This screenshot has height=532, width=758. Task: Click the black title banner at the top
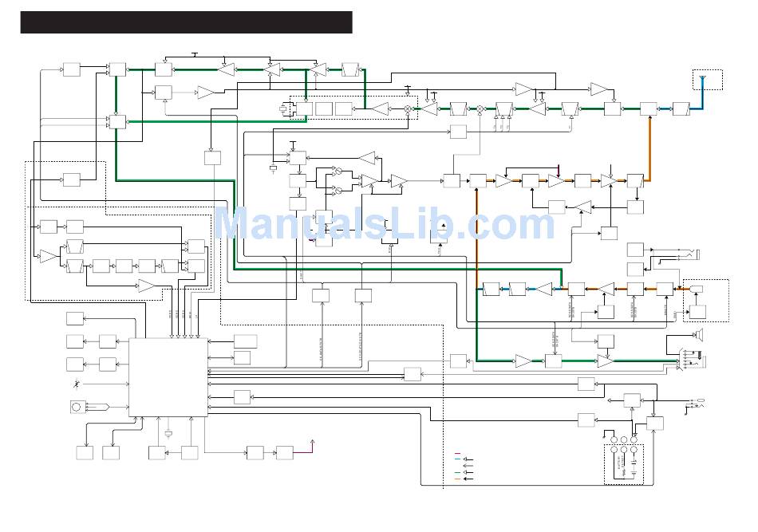[x=186, y=22]
